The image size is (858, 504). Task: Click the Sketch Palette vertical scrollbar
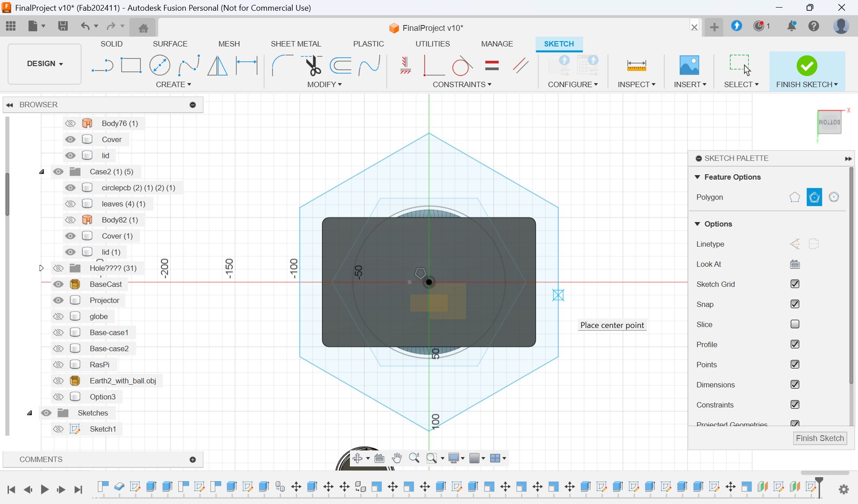[x=851, y=275]
